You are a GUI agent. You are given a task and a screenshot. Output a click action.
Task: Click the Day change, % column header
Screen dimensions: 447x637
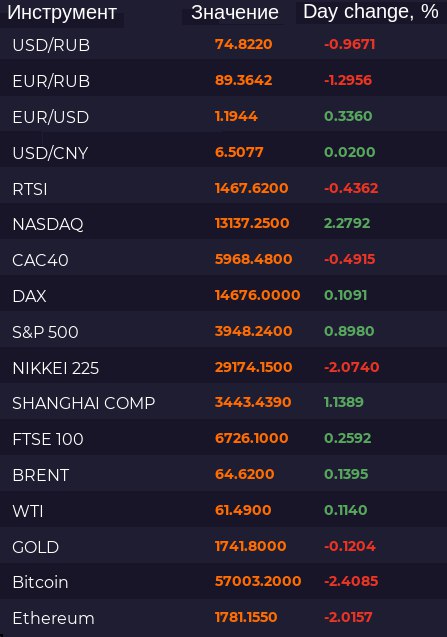pos(371,12)
